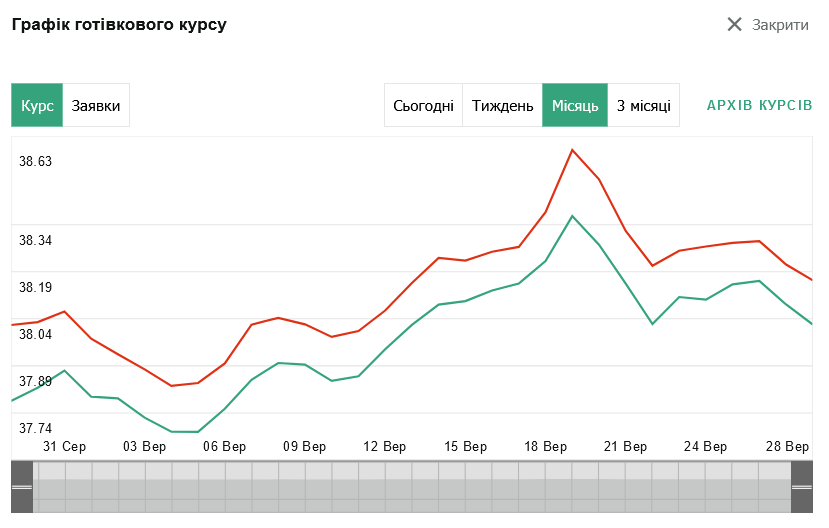This screenshot has height=528, width=829.
Task: Click the green line's highest peak
Action: tap(572, 216)
